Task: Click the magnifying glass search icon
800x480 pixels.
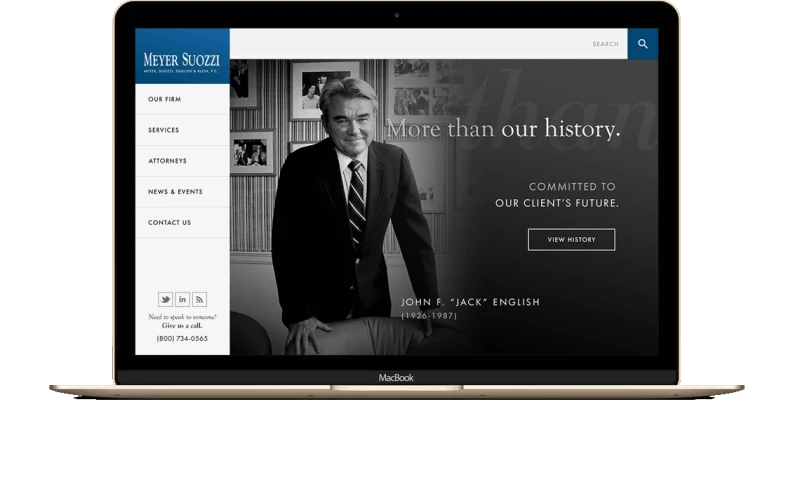Action: [642, 44]
